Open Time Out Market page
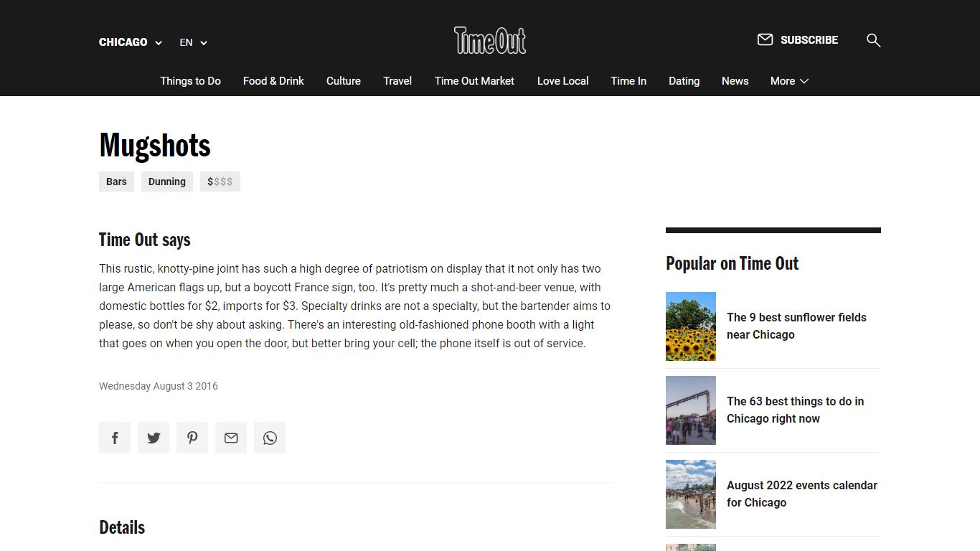Viewport: 980px width, 551px height. click(x=474, y=81)
